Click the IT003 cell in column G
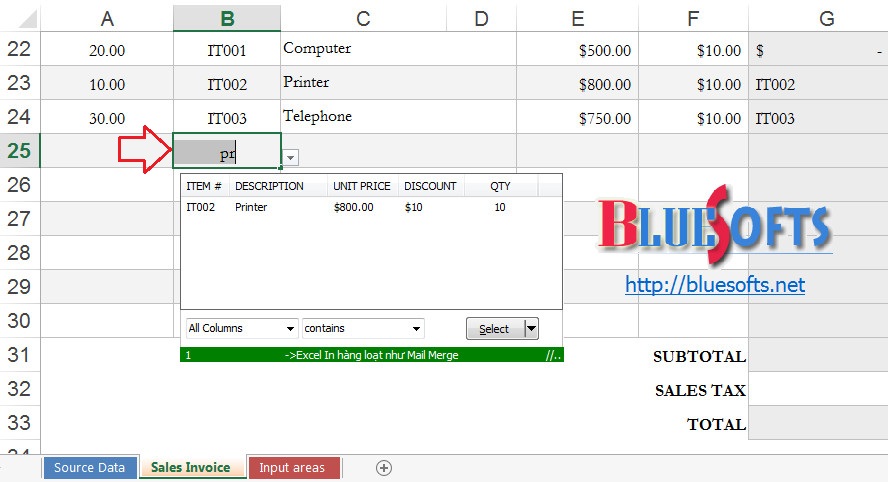The width and height of the screenshot is (888, 482). click(x=818, y=118)
